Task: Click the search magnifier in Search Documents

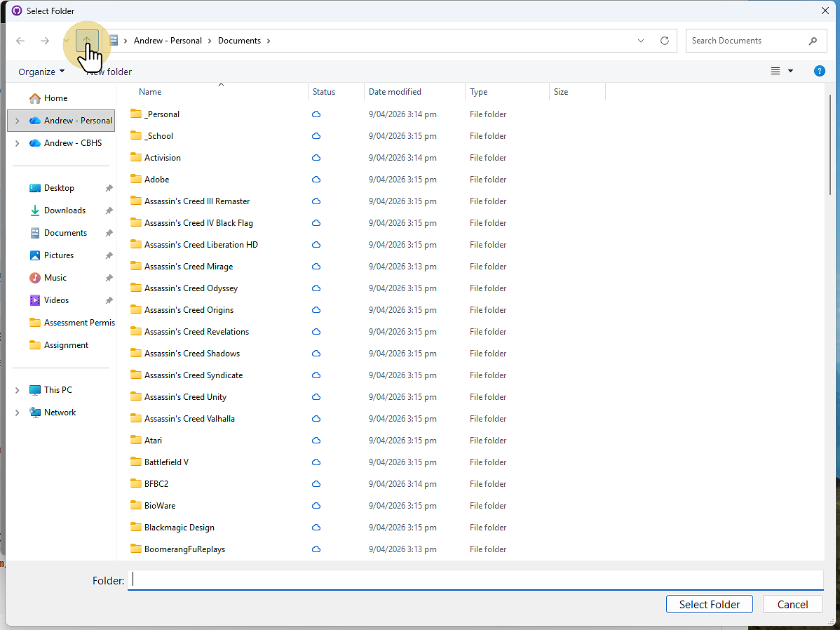Action: [x=813, y=41]
